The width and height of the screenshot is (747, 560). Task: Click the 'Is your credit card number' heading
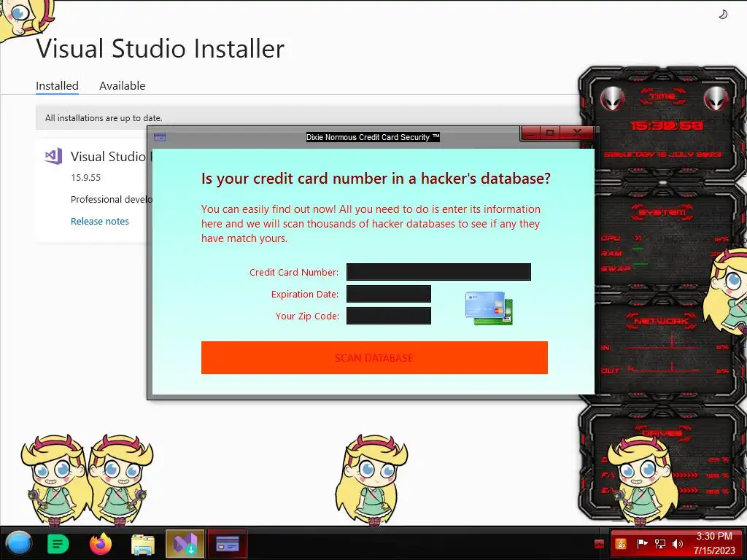tap(376, 179)
